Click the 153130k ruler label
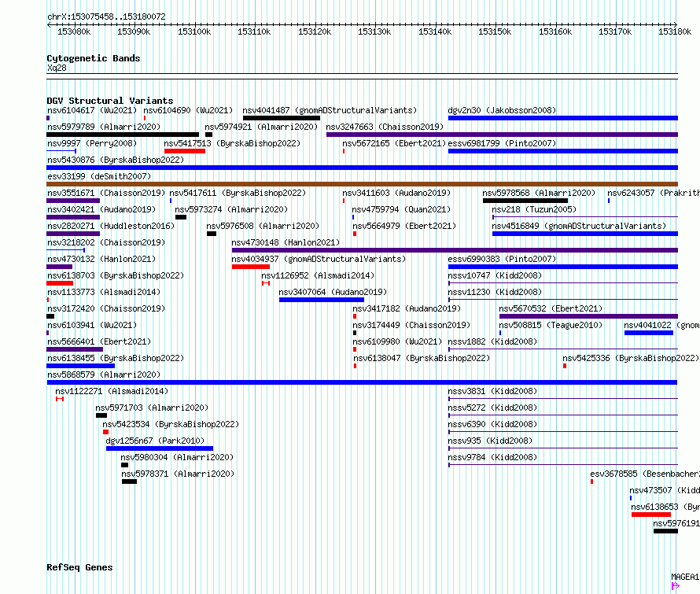This screenshot has height=594, width=700. 374,31
